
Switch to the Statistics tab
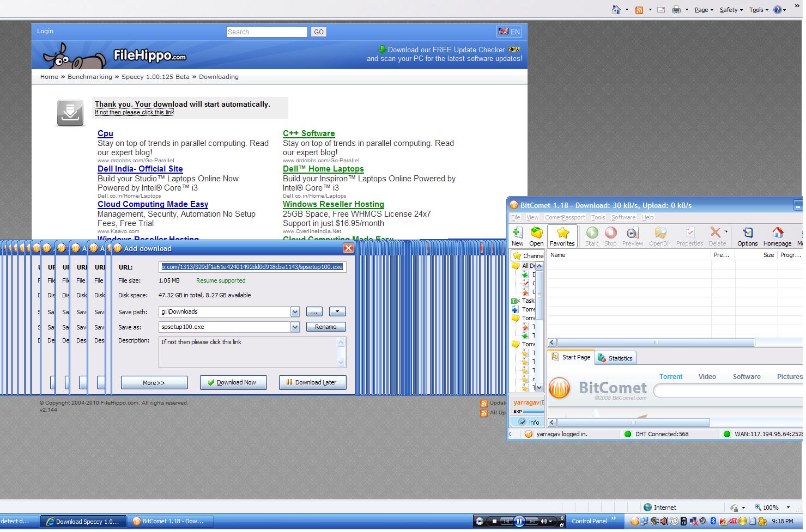pos(615,358)
